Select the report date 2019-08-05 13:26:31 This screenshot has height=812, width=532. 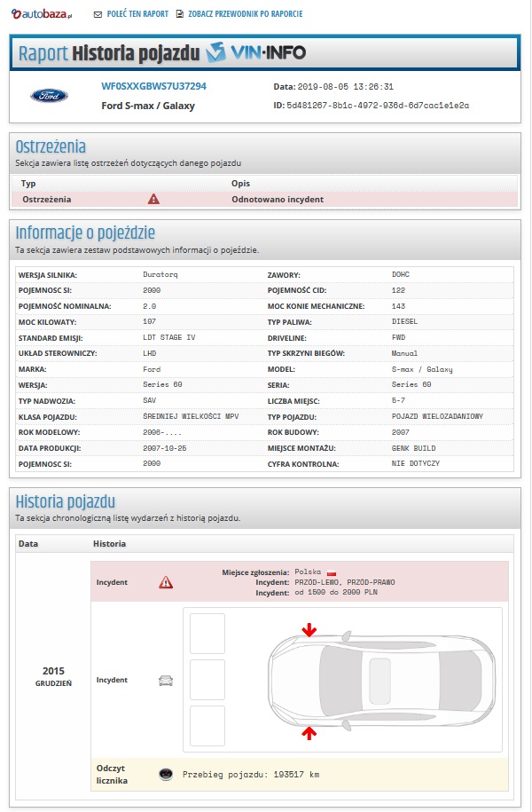(x=345, y=87)
